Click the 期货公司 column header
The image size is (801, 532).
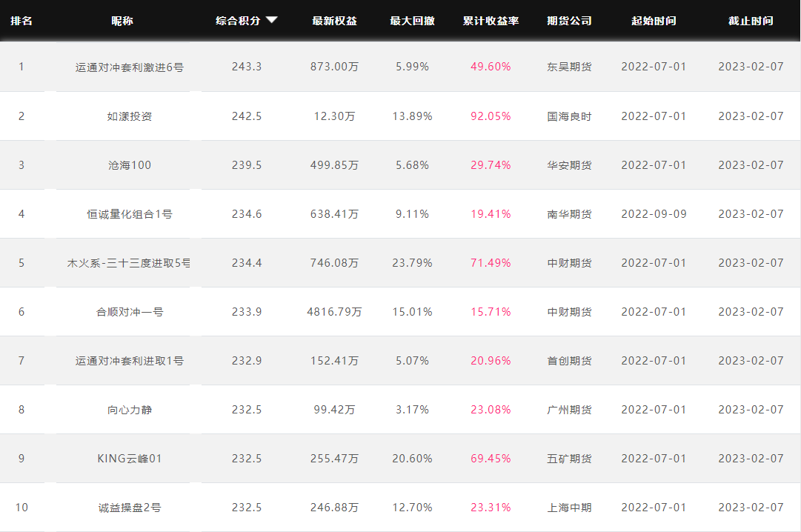(x=569, y=21)
